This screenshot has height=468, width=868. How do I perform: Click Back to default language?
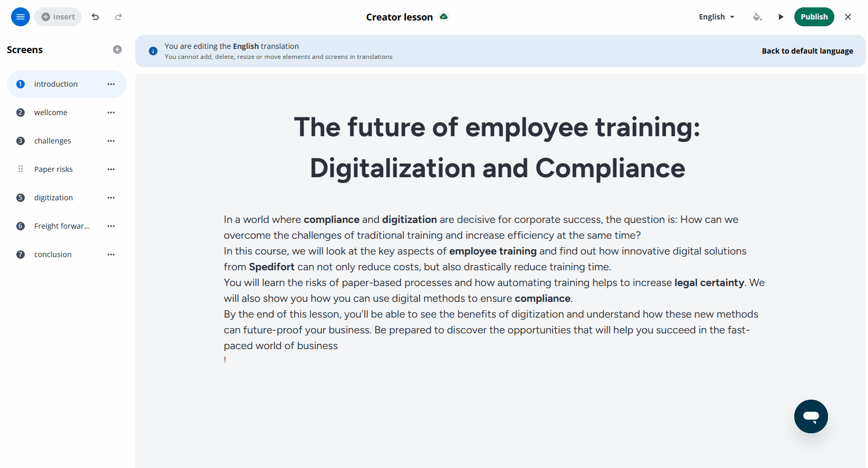pos(807,51)
